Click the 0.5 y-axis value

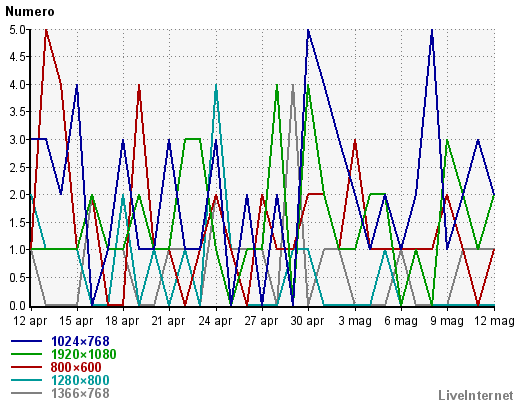[17, 278]
